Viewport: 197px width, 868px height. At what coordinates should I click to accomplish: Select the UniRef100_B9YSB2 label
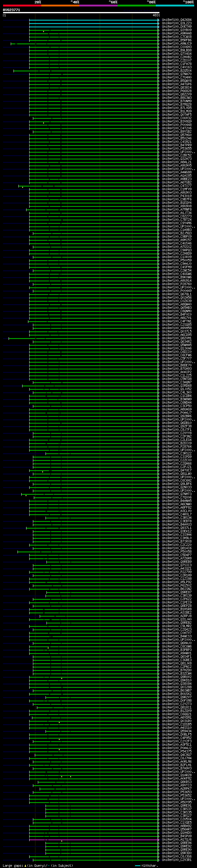[177, 132]
